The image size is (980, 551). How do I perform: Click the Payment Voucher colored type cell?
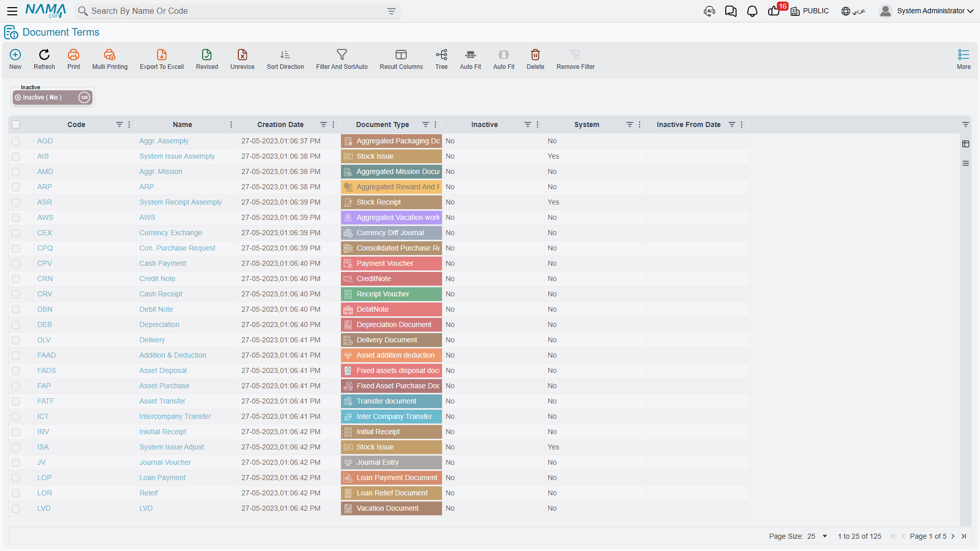[391, 263]
